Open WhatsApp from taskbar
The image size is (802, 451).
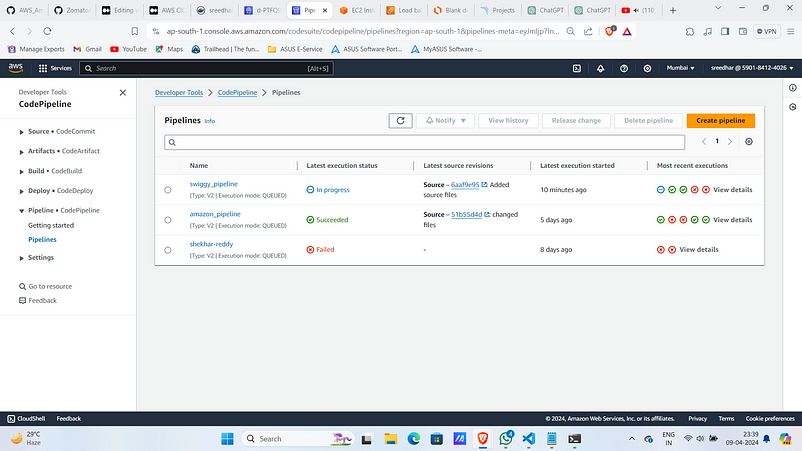tap(506, 439)
